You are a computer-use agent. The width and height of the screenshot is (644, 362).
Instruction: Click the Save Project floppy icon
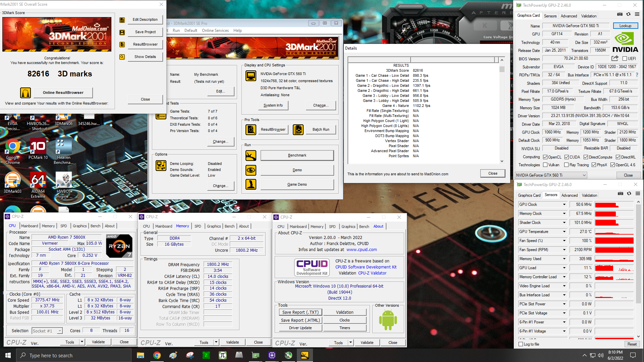tap(122, 32)
